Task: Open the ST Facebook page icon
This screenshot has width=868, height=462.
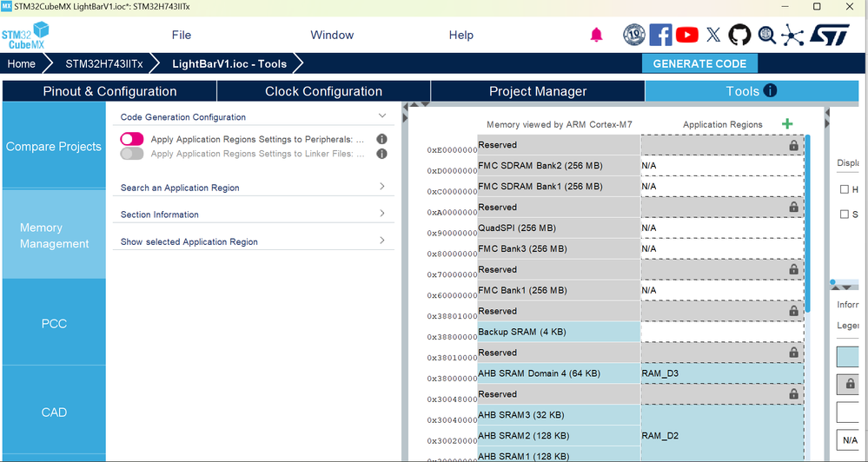Action: tap(660, 35)
